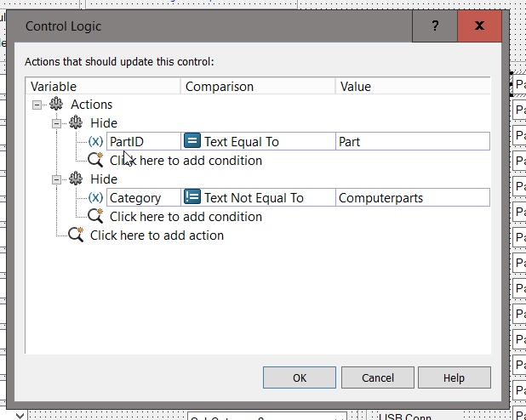Image resolution: width=526 pixels, height=420 pixels.
Task: Open the Text Not Equal To comparison selector
Action: 258,197
